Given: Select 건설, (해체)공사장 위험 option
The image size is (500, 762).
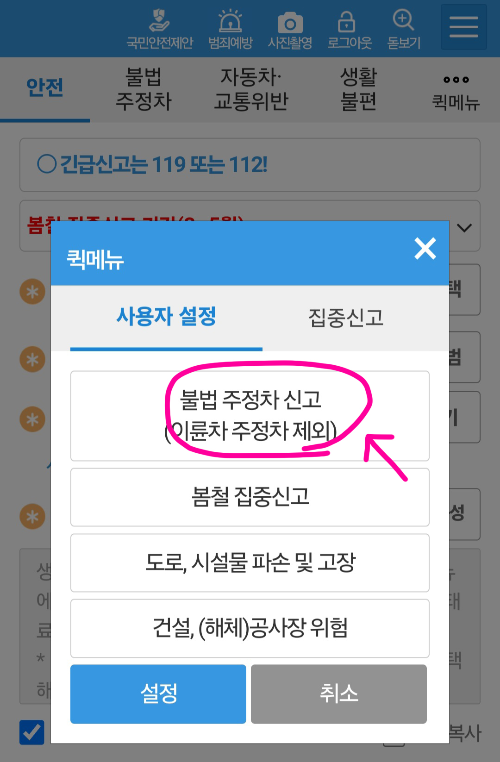Looking at the screenshot, I should pos(250,628).
